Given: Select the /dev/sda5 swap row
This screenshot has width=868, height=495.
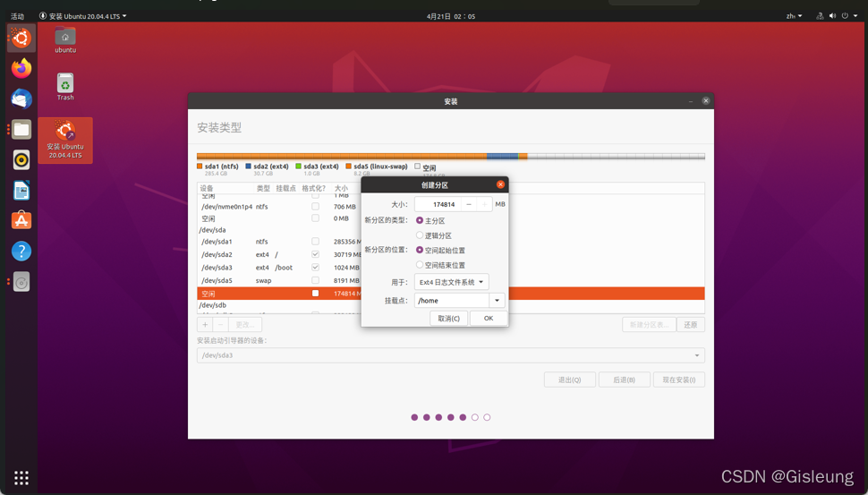Looking at the screenshot, I should coord(451,280).
